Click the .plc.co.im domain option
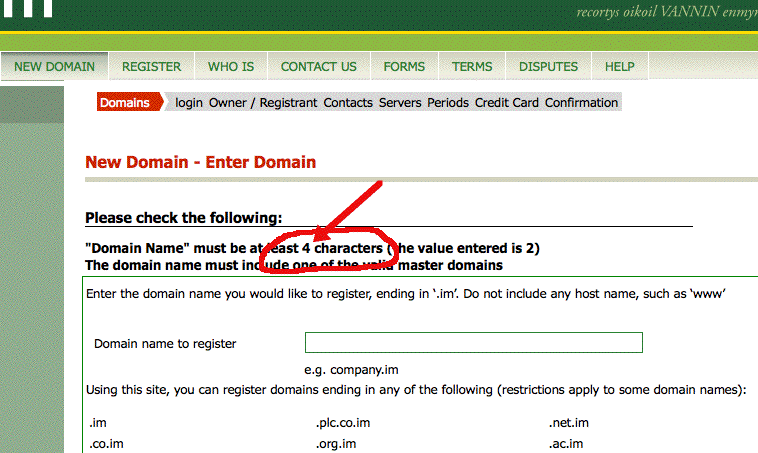Viewport: 758px width, 453px height. (342, 423)
